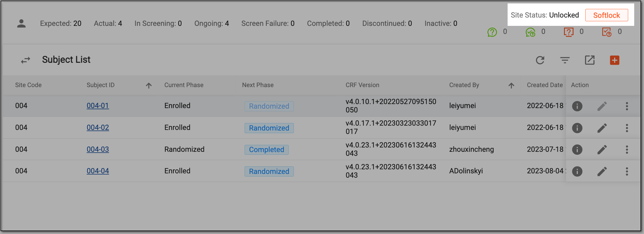The height and width of the screenshot is (234, 644).
Task: Click the Ongoing: 4 statistic
Action: pos(212,24)
